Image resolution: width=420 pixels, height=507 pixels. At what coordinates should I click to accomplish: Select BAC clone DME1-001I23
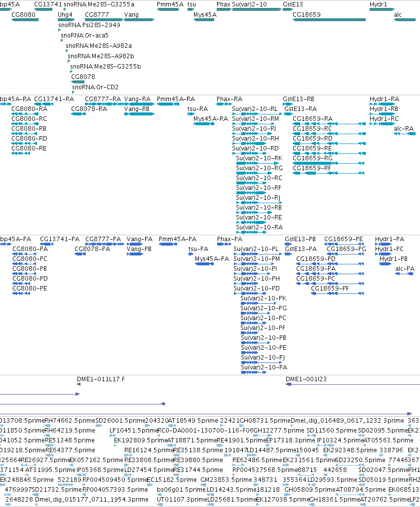click(x=353, y=384)
